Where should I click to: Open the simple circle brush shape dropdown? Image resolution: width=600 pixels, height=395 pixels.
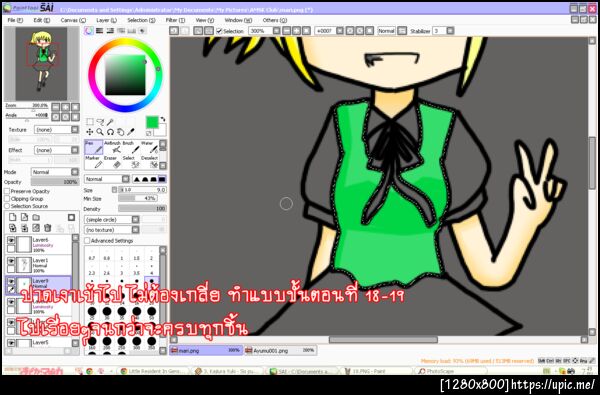coord(112,220)
